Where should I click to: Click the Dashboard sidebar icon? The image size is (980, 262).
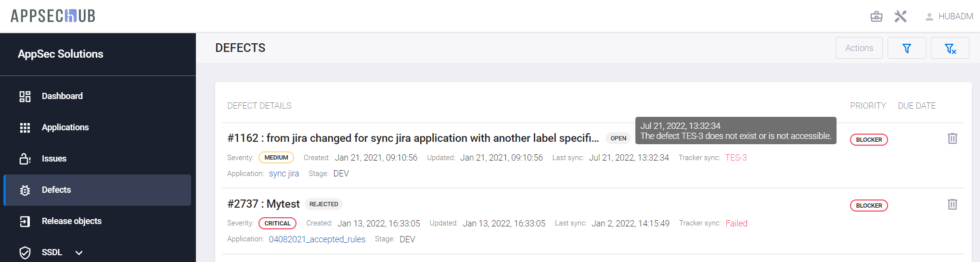coord(25,96)
